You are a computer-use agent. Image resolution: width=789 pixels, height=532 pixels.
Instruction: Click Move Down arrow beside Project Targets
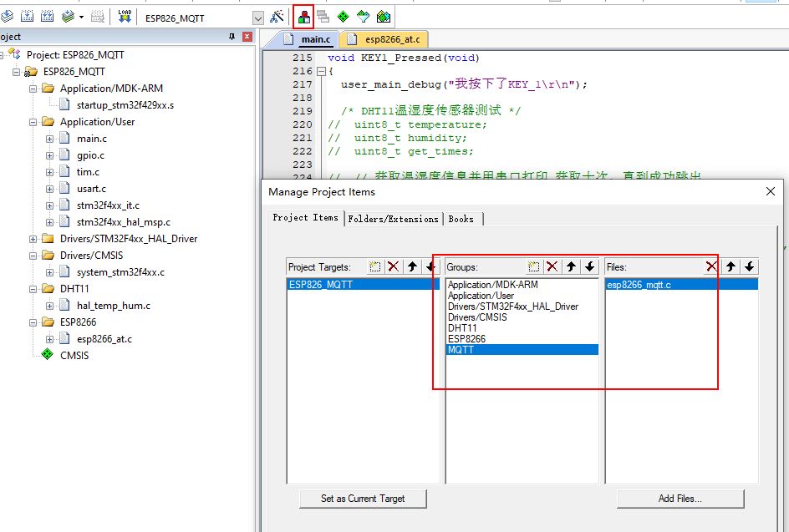click(x=430, y=266)
